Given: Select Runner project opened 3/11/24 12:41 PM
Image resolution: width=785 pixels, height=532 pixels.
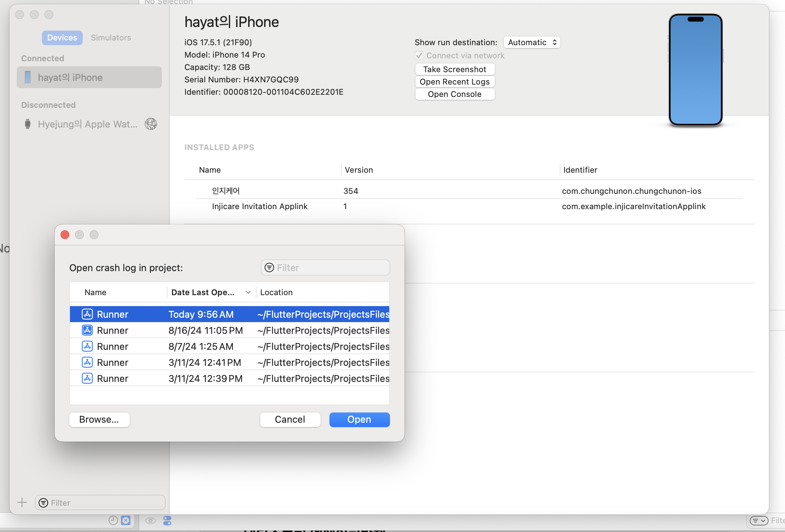Looking at the screenshot, I should point(230,362).
